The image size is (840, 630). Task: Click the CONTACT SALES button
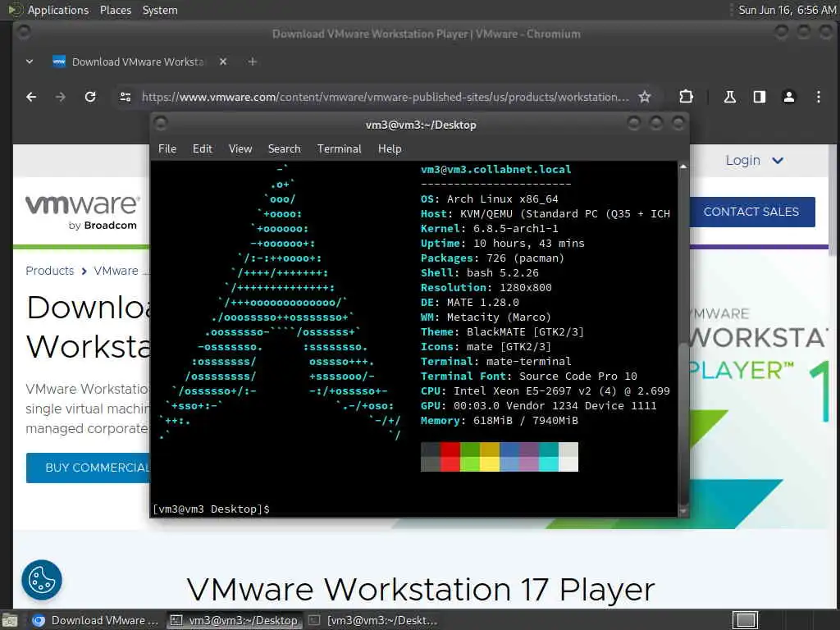[x=751, y=212]
